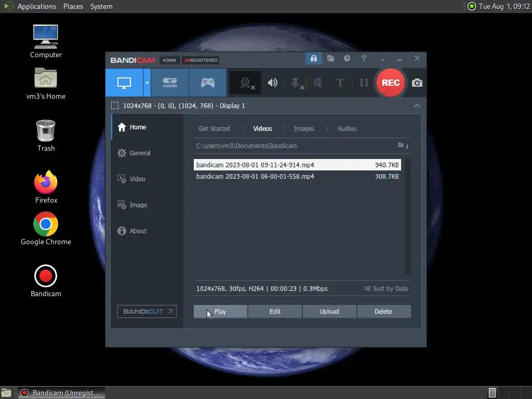Open screen recording mode dropdown arrow
The height and width of the screenshot is (399, 532).
(x=147, y=83)
